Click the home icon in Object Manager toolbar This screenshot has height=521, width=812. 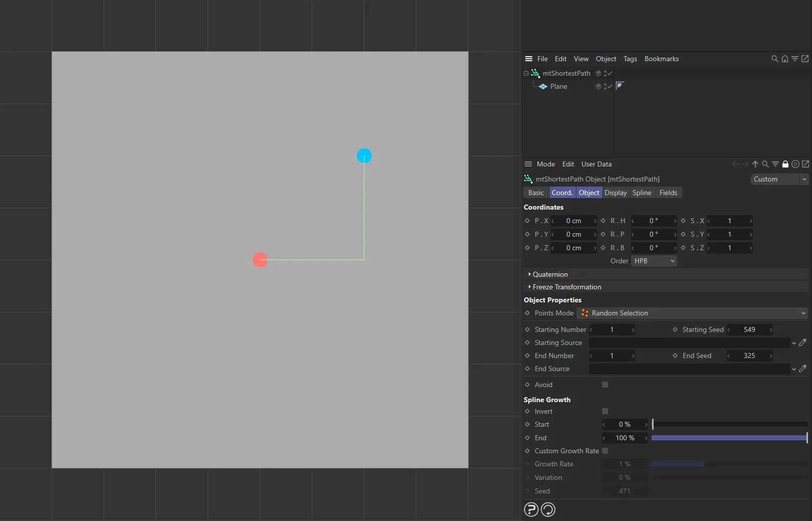click(784, 59)
